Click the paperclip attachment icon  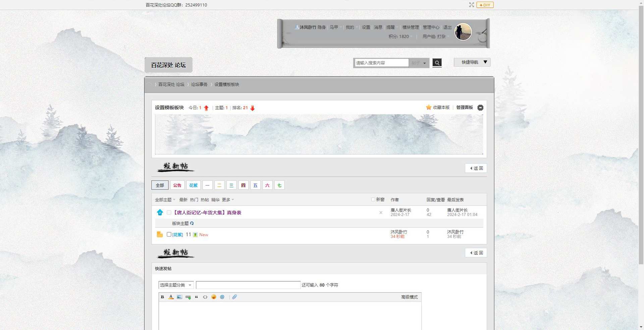234,297
